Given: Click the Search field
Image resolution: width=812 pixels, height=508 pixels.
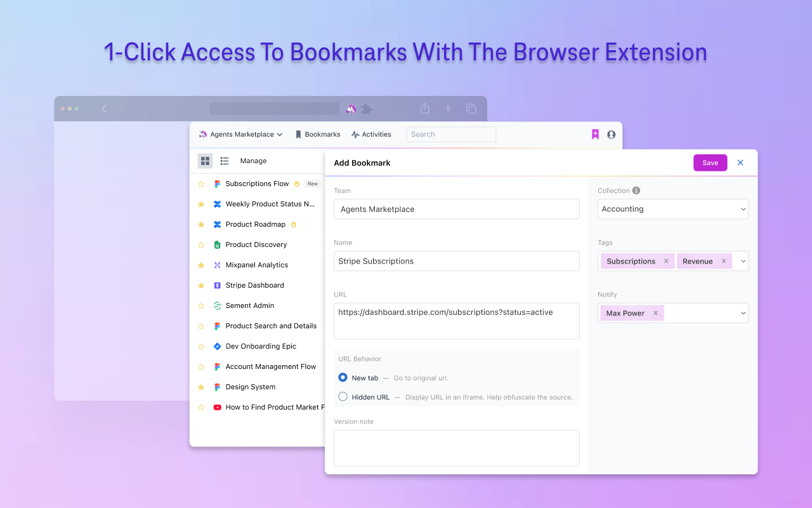Looking at the screenshot, I should coord(451,135).
